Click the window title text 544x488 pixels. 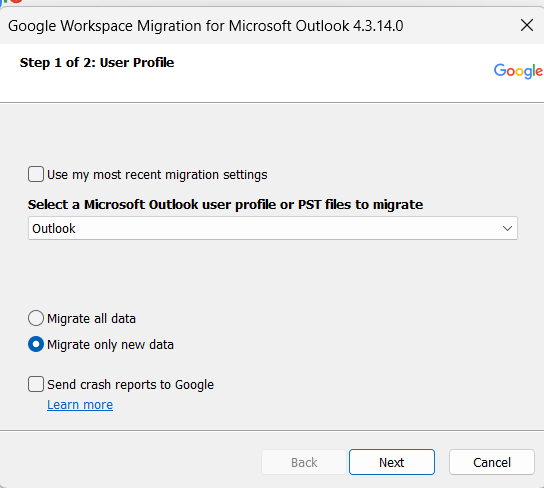pyautogui.click(x=205, y=26)
